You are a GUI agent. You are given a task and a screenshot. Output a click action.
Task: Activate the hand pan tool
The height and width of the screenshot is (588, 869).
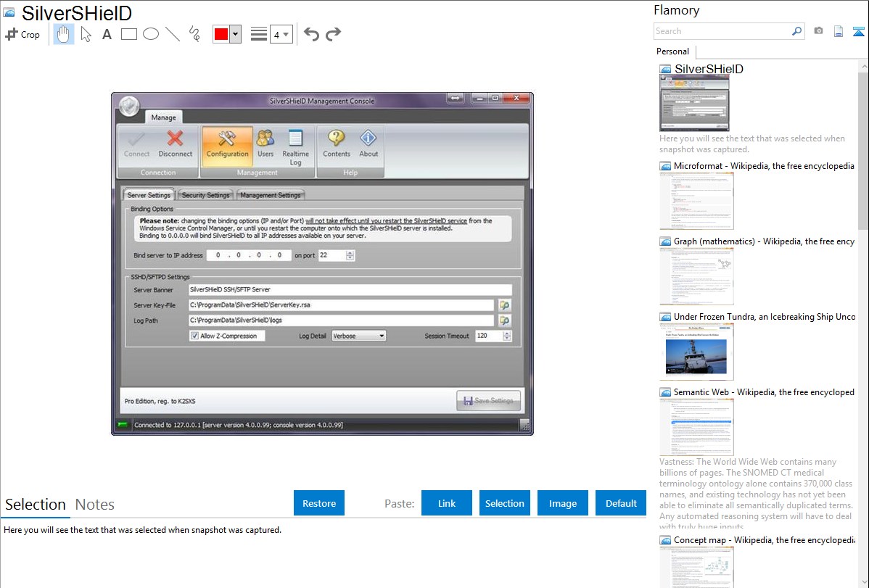coord(63,34)
